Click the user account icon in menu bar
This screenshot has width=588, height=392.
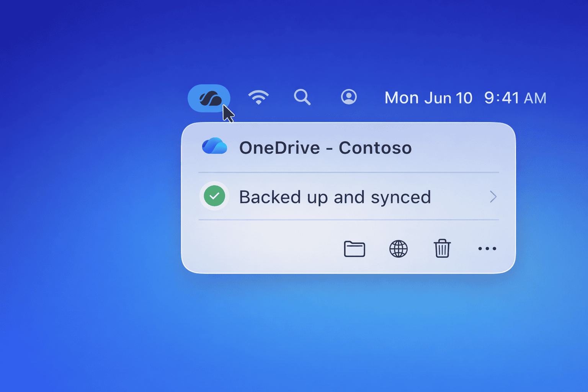pyautogui.click(x=349, y=97)
